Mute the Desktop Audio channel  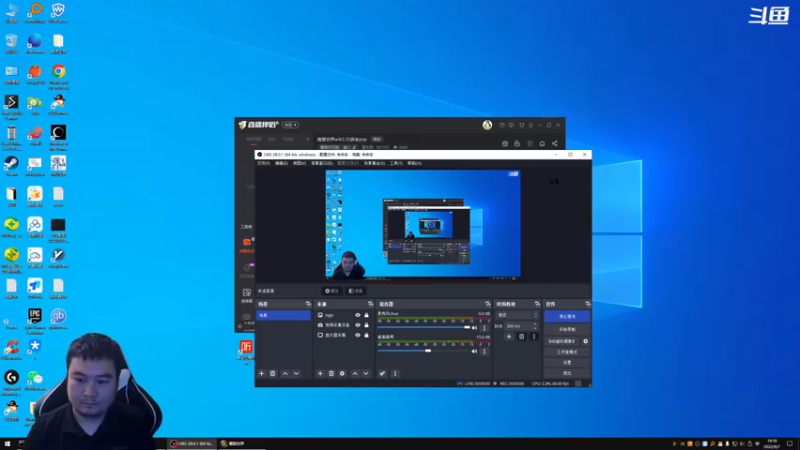pos(474,351)
